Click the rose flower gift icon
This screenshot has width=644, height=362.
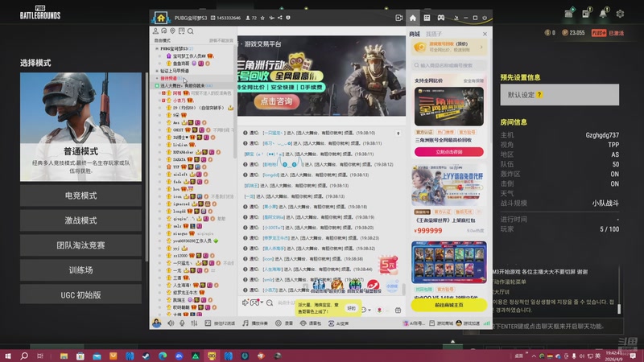[x=379, y=310]
